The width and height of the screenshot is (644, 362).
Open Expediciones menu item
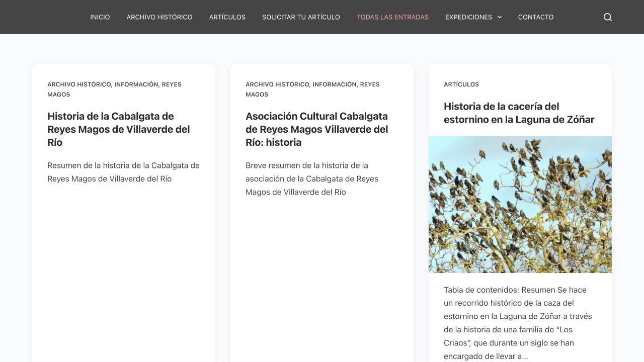468,17
